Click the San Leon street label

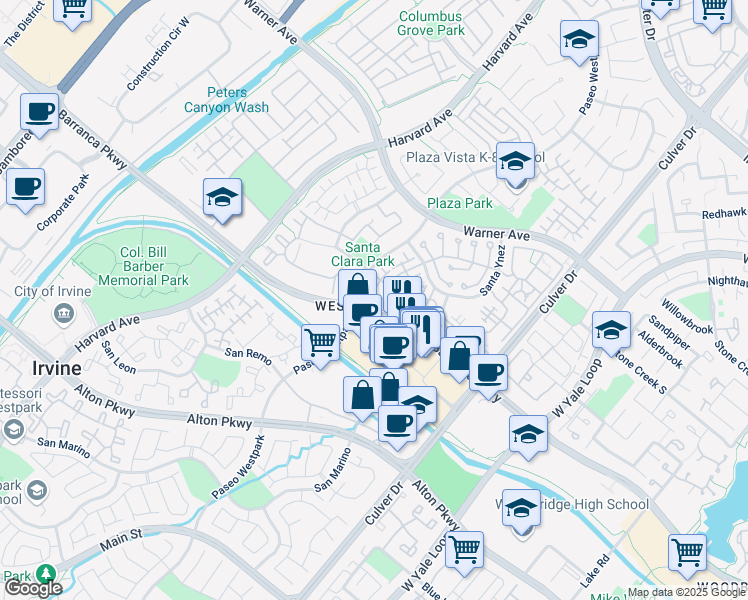point(118,358)
